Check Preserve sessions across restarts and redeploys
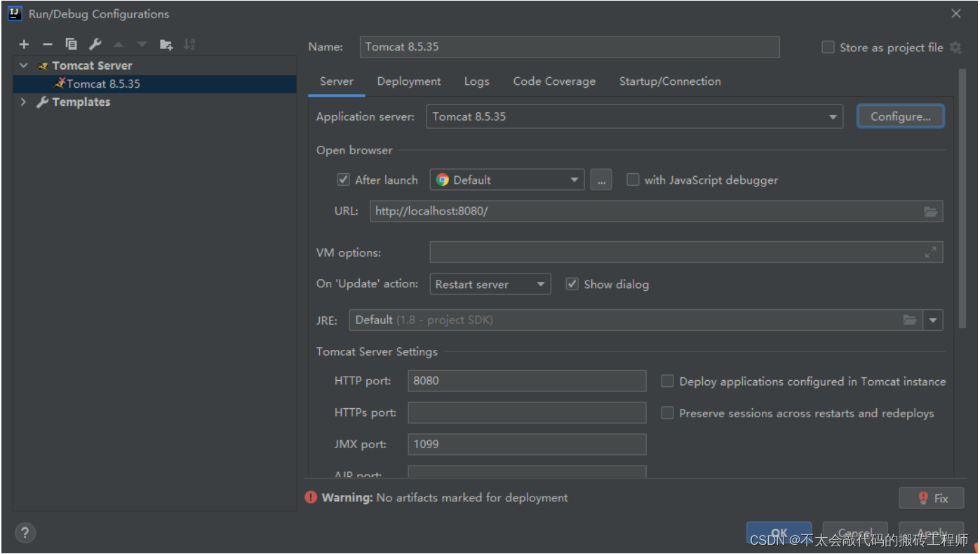Image resolution: width=980 pixels, height=554 pixels. click(667, 413)
